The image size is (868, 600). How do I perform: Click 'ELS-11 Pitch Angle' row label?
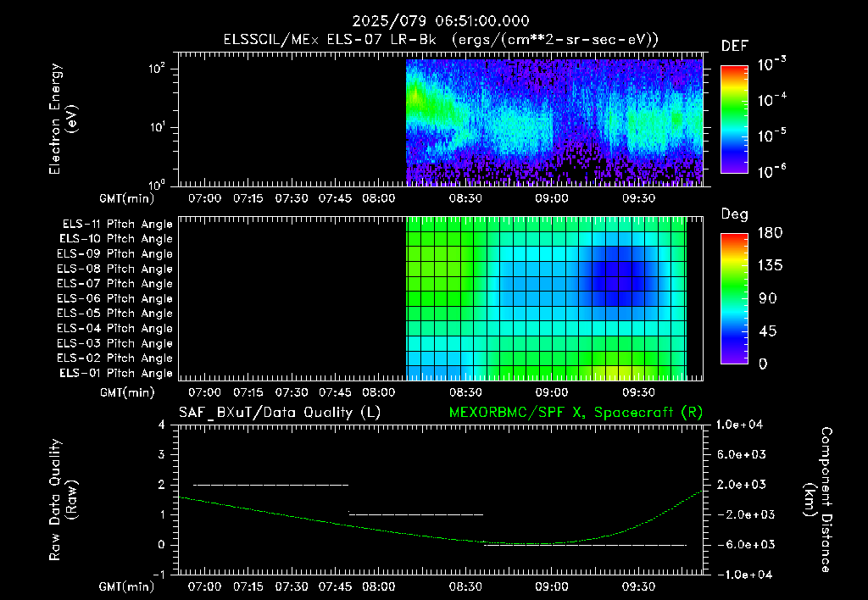tap(117, 225)
